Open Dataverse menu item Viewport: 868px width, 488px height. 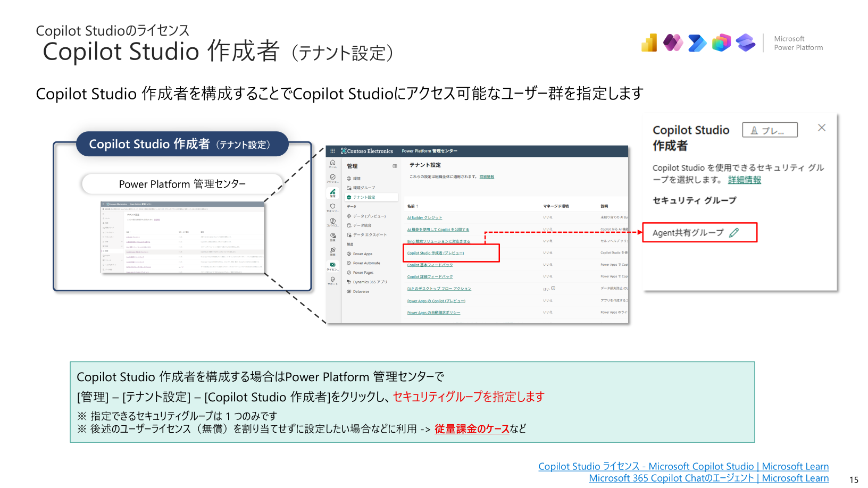[x=358, y=291]
